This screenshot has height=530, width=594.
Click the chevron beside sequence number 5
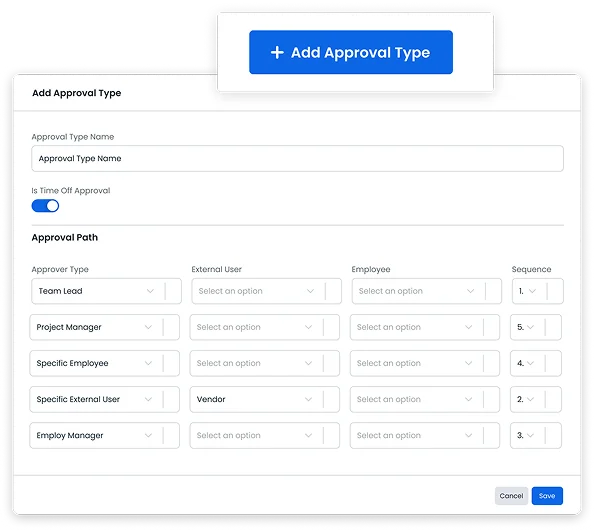pos(530,327)
